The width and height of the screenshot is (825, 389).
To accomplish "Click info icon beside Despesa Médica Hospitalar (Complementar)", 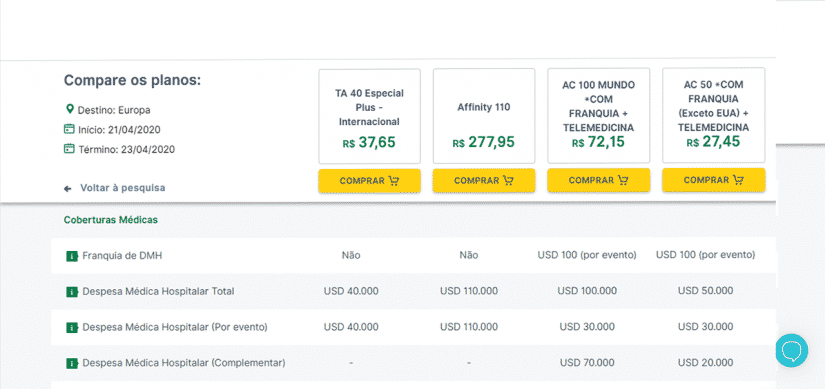I will pos(72,363).
